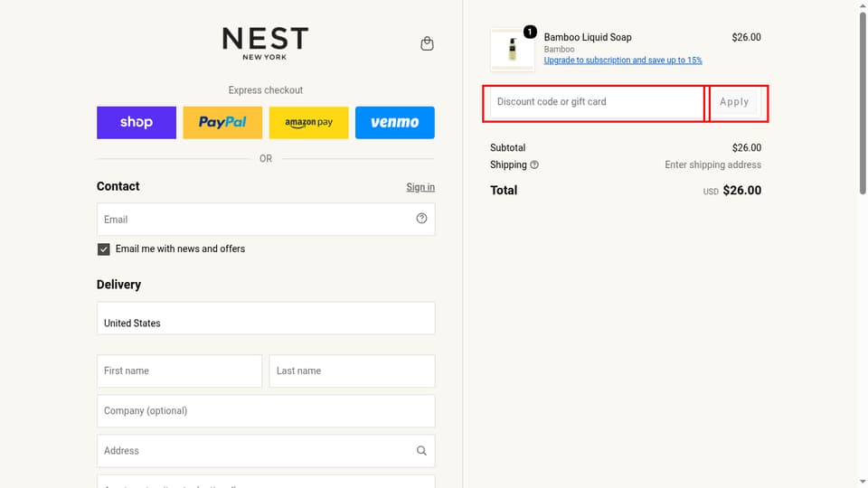
Task: Click the address search magnifier icon
Action: click(422, 451)
